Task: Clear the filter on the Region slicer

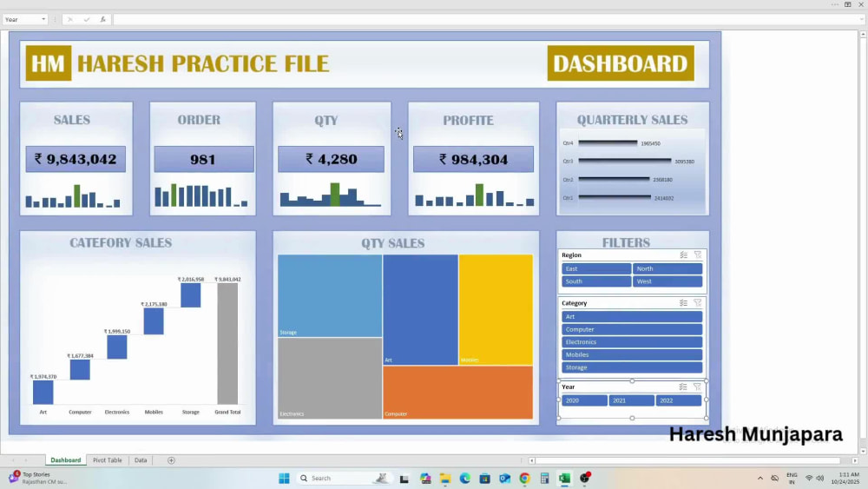Action: coord(698,255)
